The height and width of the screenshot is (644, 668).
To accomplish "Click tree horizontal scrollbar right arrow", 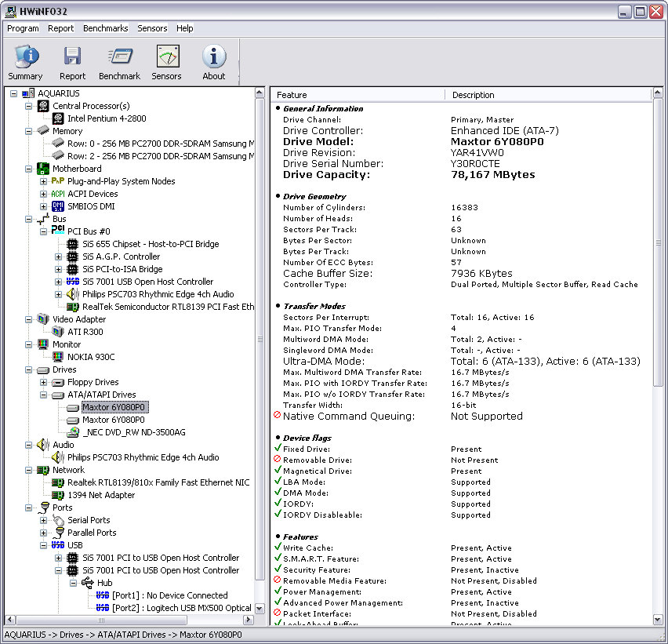I will coord(249,620).
